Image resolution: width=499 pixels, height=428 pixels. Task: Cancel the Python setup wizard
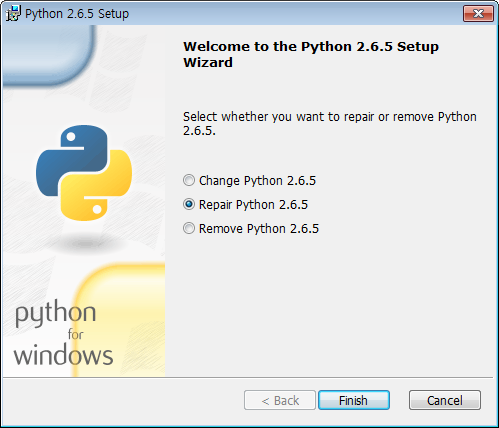pos(445,400)
